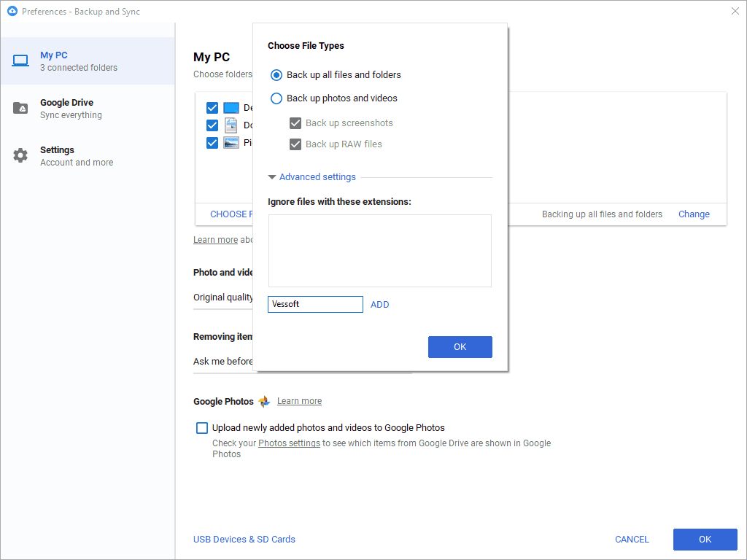747x560 pixels.
Task: Open the Google Drive tab
Action: click(88, 108)
